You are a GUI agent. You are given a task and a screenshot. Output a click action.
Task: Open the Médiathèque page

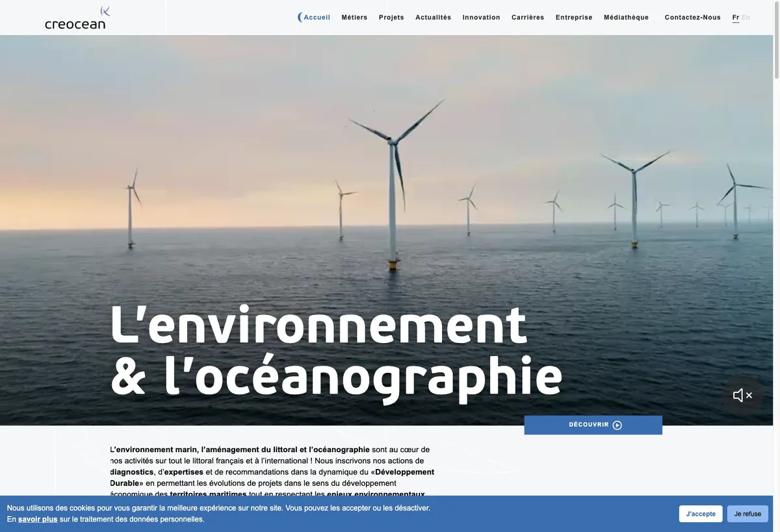[x=626, y=18]
